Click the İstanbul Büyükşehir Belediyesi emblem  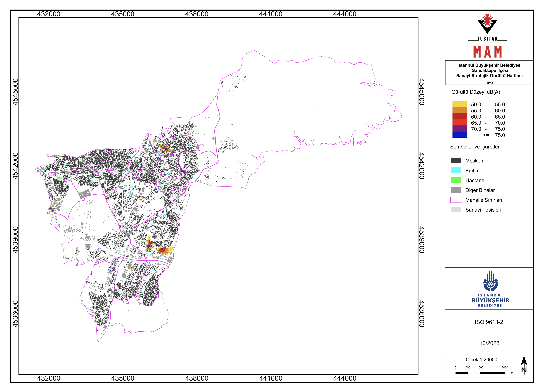491,281
